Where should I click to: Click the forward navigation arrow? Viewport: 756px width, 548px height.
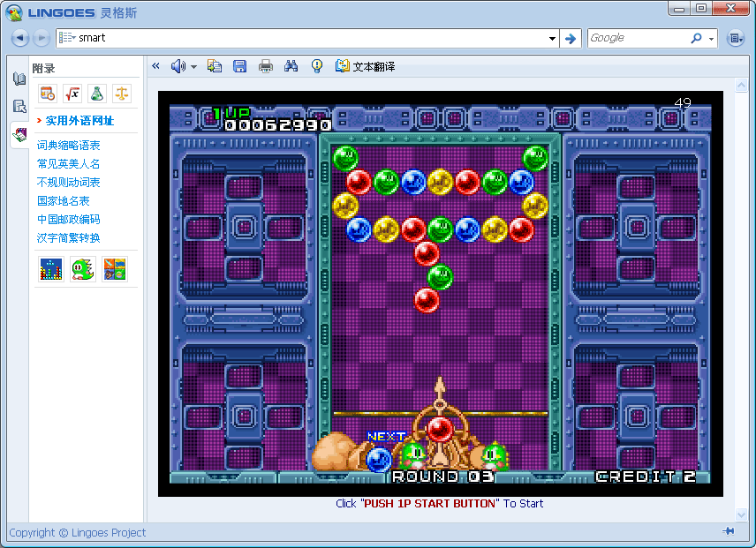(42, 38)
